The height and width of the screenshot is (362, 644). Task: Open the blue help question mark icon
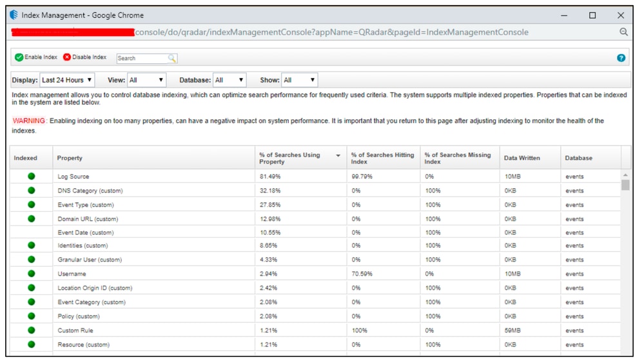click(621, 58)
